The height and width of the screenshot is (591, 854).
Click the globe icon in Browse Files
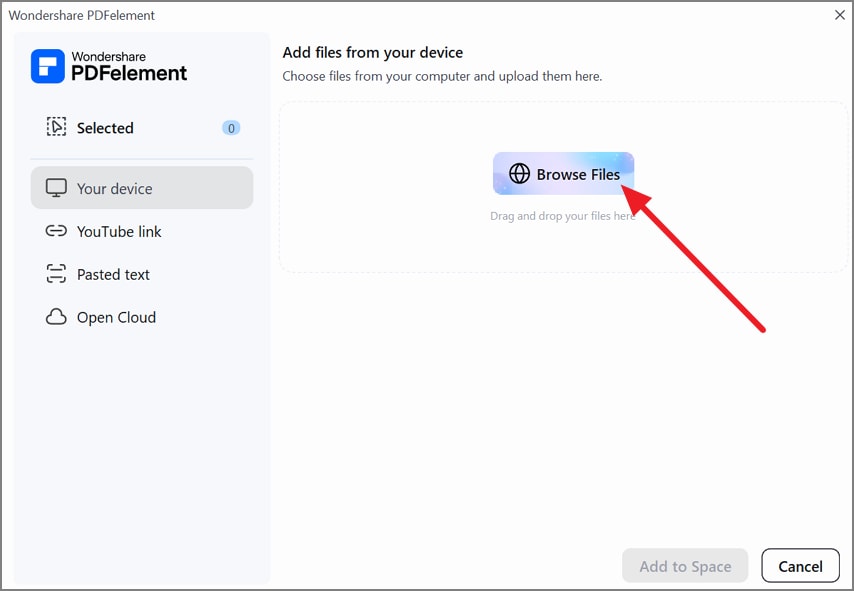[x=519, y=174]
